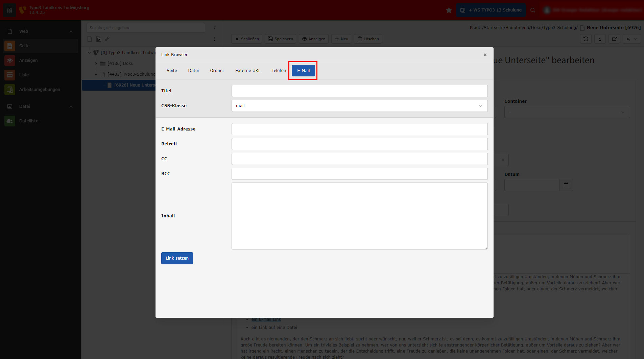Open the Externe URL tab
Image resolution: width=644 pixels, height=359 pixels.
tap(248, 71)
